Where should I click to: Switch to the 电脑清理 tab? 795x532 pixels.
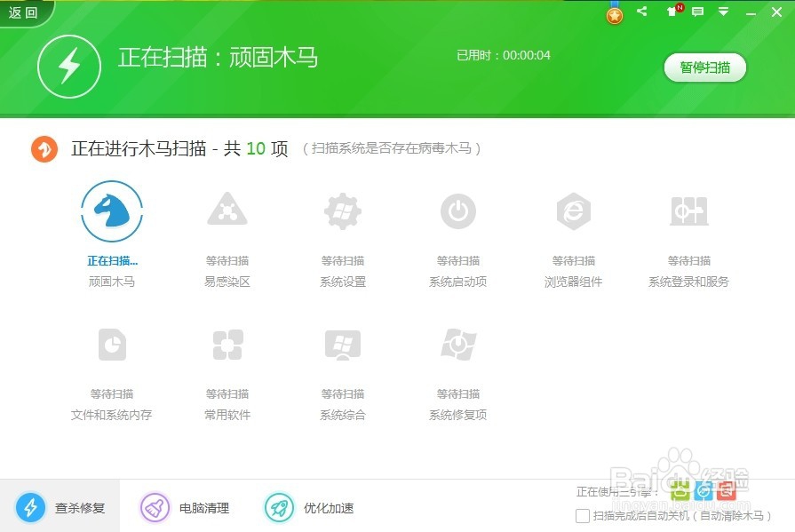point(186,508)
